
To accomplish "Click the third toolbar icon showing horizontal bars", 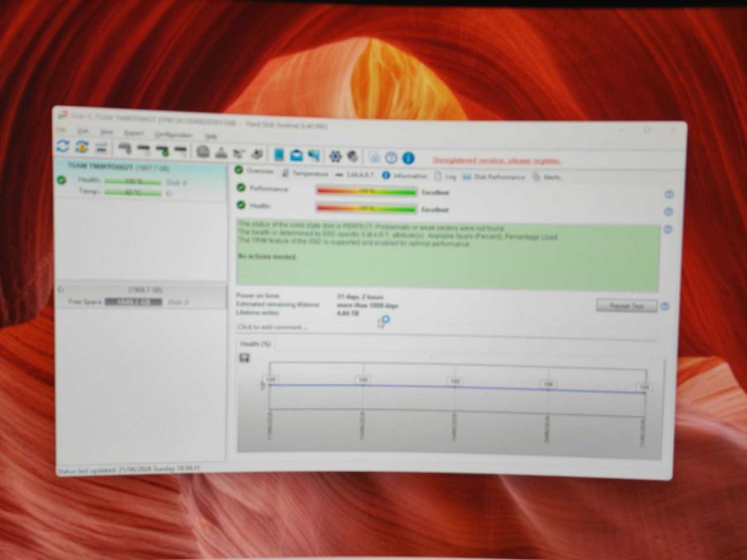I will tap(101, 148).
